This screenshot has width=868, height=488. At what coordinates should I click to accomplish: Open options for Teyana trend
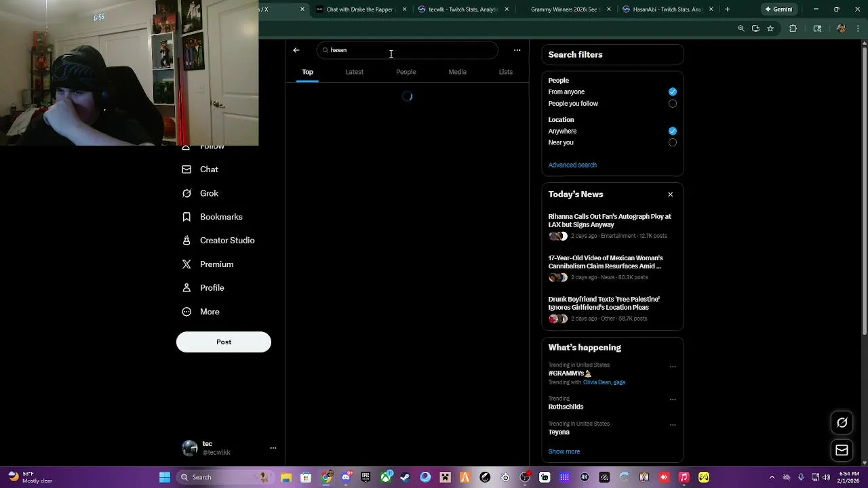(x=673, y=425)
